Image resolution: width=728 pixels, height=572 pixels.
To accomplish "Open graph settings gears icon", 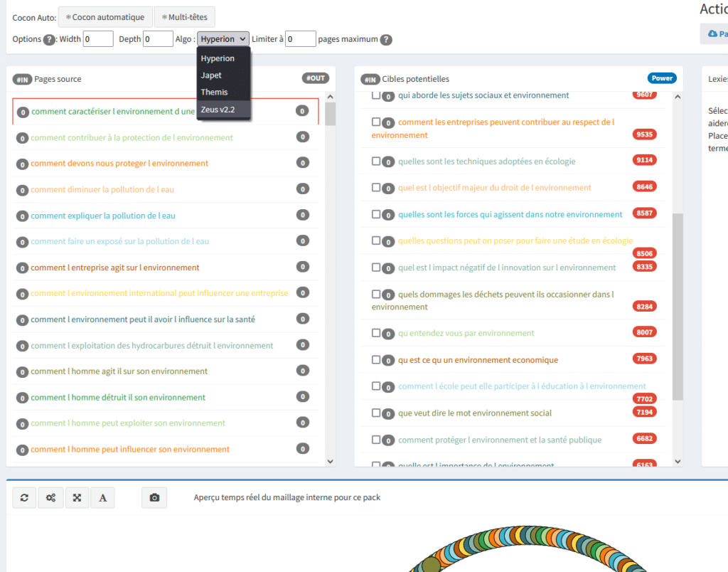I will [x=50, y=498].
